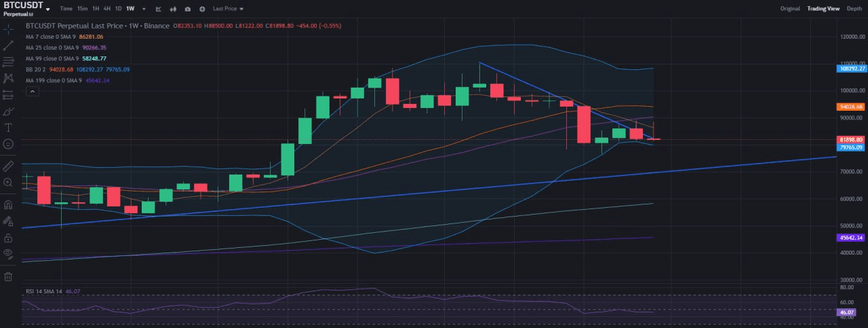Select the ruler measure tool

tap(8, 166)
